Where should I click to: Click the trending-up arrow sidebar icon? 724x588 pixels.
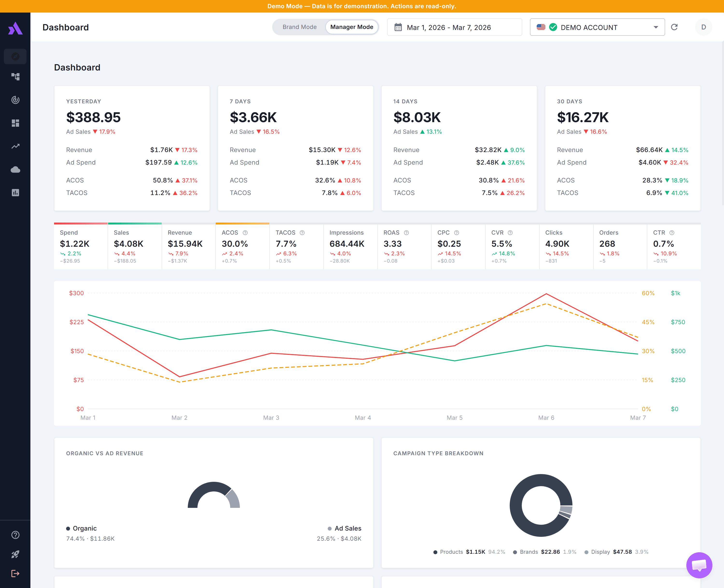point(15,146)
